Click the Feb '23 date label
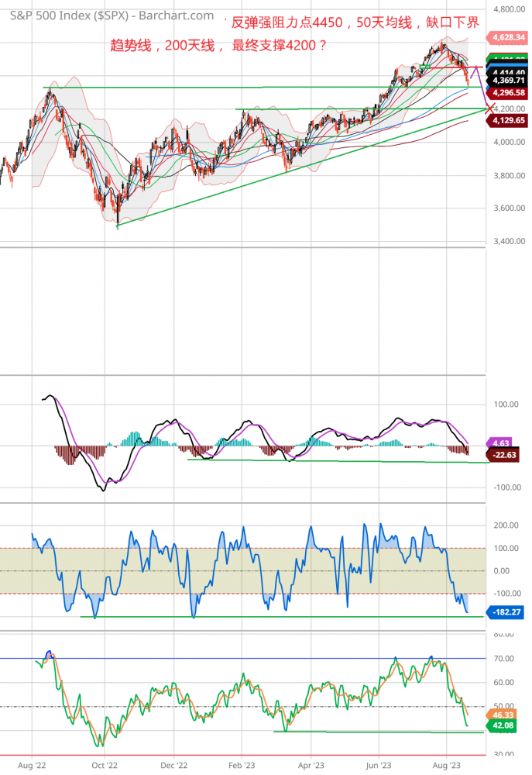 [x=242, y=766]
